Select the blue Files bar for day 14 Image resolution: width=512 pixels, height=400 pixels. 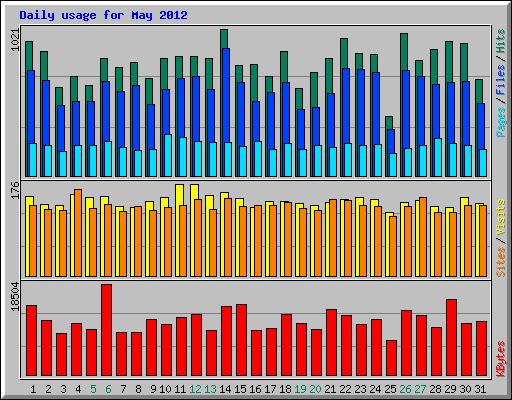226,95
